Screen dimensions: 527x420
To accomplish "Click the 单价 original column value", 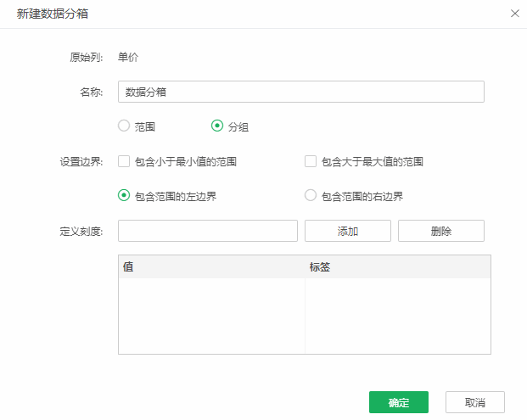I will (x=128, y=58).
